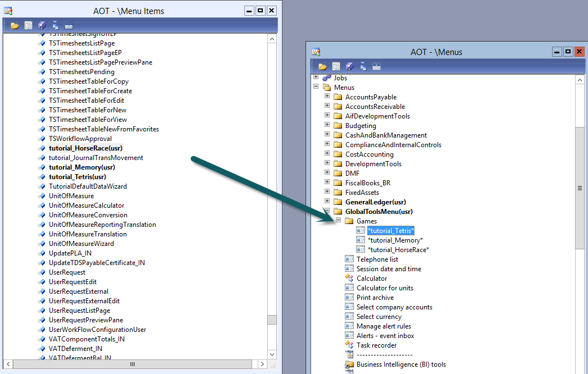Click the Calculator icon in the Menus tree
Screen dimensions: 588x374
349,279
